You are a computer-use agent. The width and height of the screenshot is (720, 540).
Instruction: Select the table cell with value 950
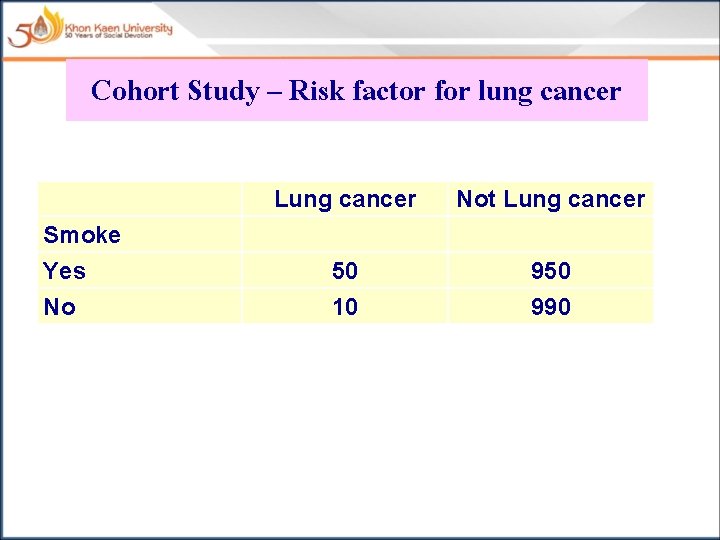coord(550,271)
